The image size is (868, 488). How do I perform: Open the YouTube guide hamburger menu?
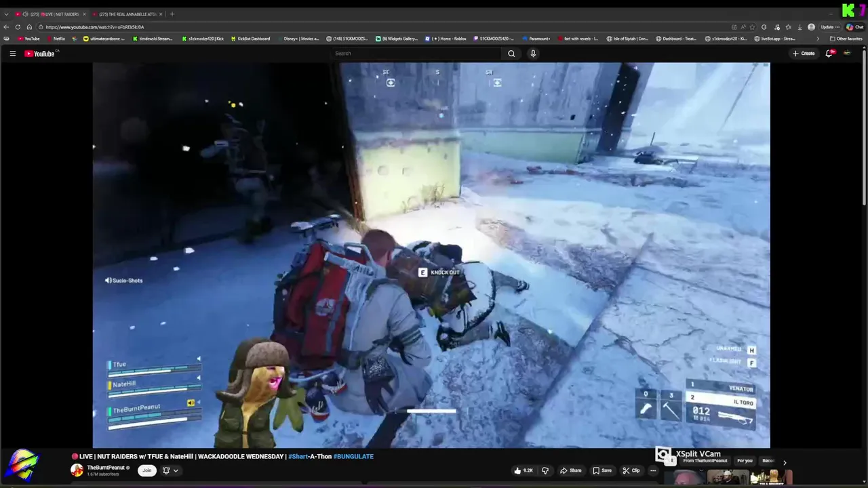pos(12,54)
